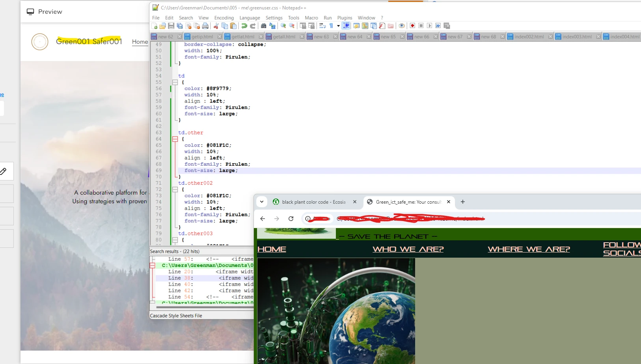Screen dimensions: 641x364
Task: Toggle the indent guide toolbar button
Action: coord(346,26)
